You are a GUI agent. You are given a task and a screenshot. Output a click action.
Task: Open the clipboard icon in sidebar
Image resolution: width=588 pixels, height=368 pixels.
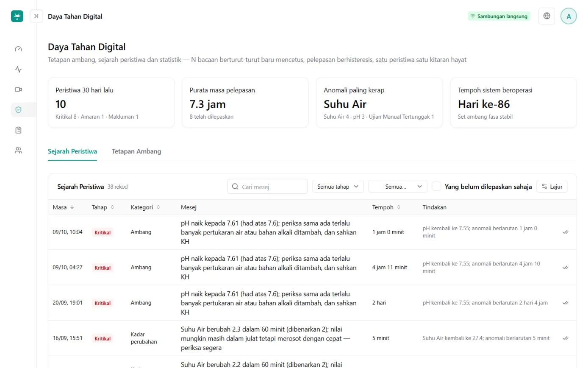pyautogui.click(x=18, y=130)
